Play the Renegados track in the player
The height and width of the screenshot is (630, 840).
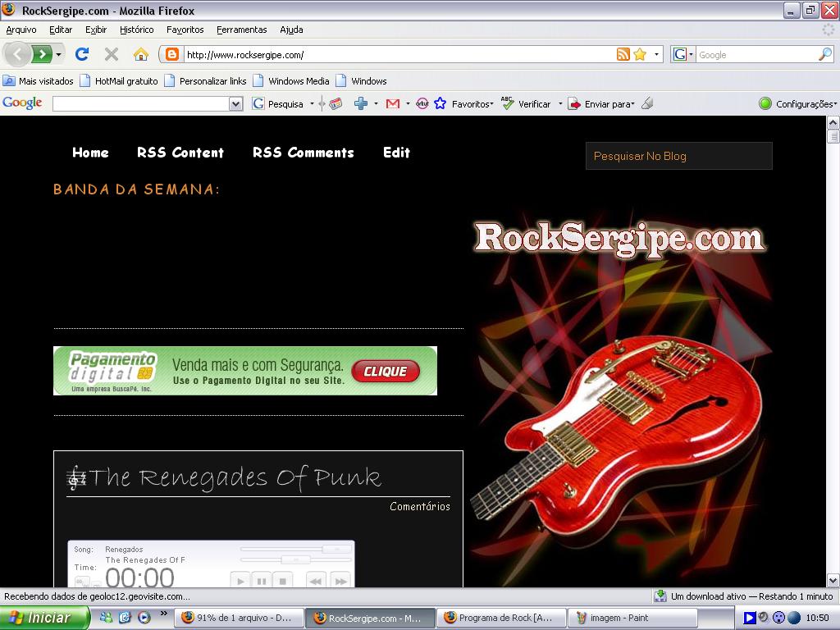(x=240, y=580)
